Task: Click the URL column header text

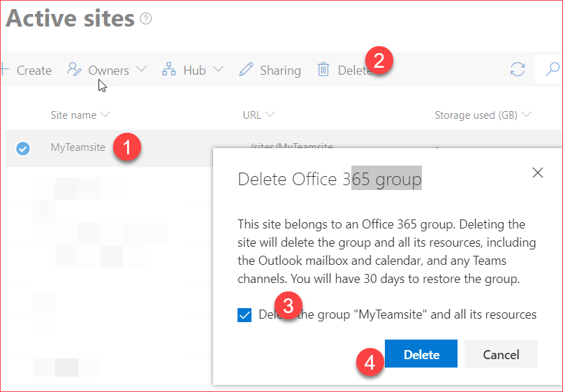Action: (x=251, y=115)
